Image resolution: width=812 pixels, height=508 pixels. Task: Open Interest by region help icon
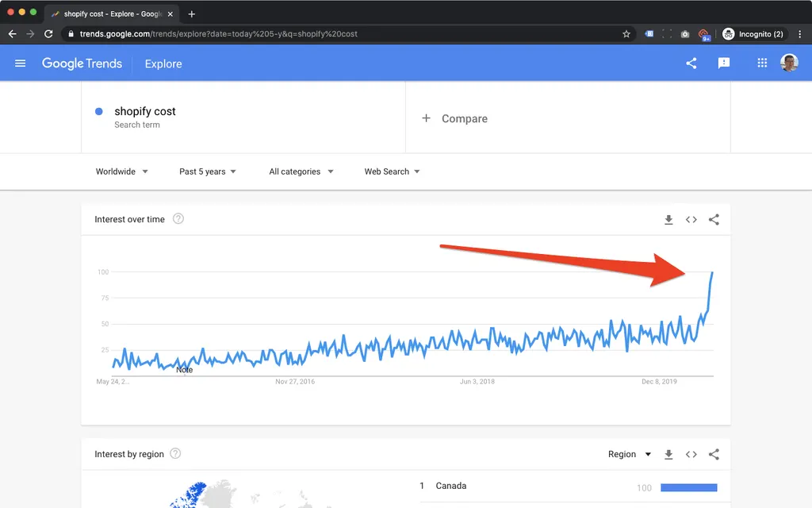point(175,453)
